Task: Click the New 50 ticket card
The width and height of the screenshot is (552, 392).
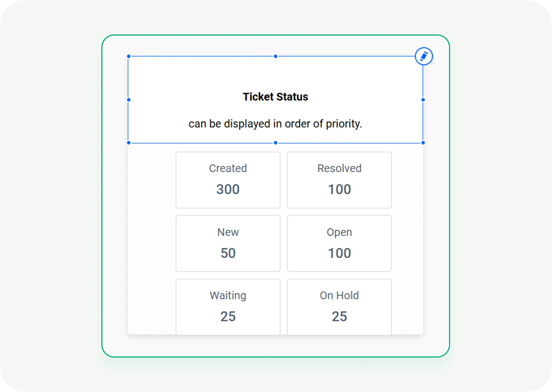Action: point(228,243)
